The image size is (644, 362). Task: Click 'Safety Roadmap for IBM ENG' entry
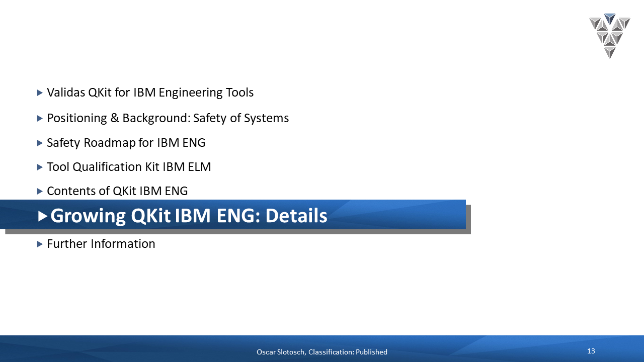(126, 143)
